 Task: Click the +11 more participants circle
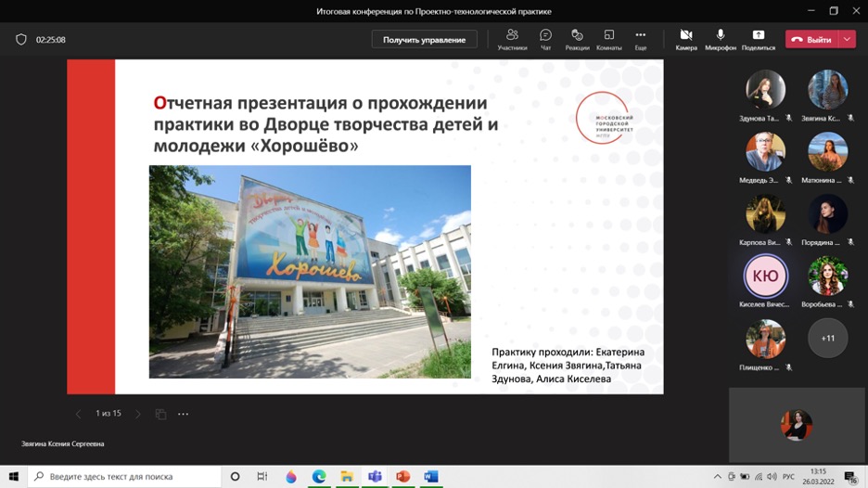[x=827, y=339]
